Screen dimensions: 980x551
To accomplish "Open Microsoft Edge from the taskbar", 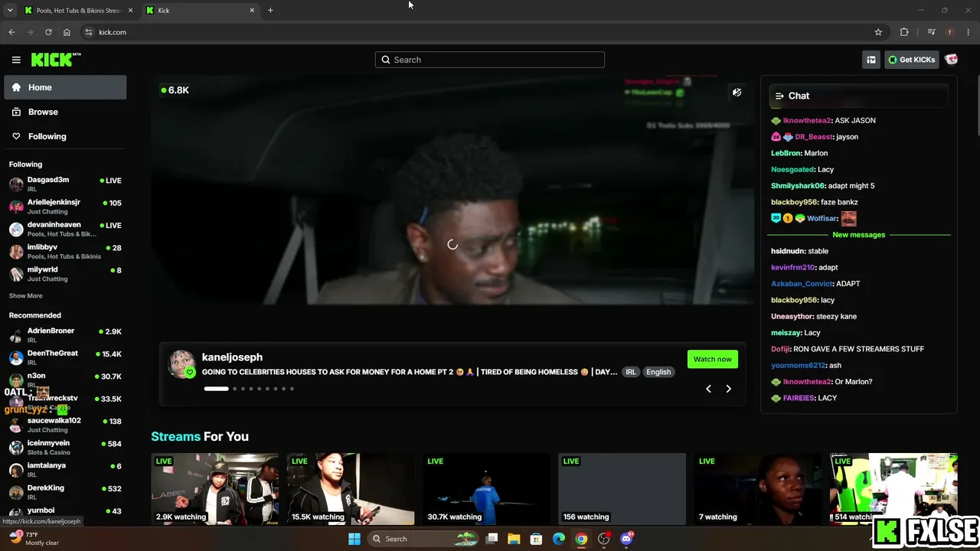I will pos(559,539).
